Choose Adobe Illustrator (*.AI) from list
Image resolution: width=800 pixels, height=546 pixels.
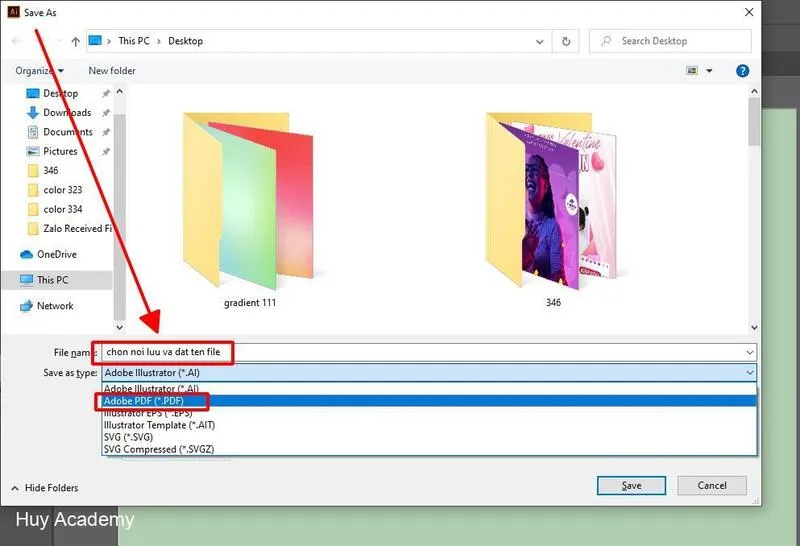[x=429, y=389]
